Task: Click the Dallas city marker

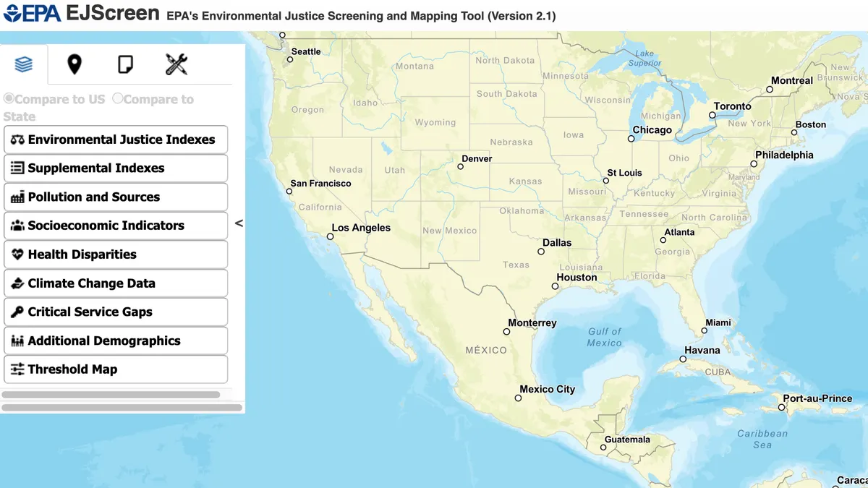Action: [541, 252]
